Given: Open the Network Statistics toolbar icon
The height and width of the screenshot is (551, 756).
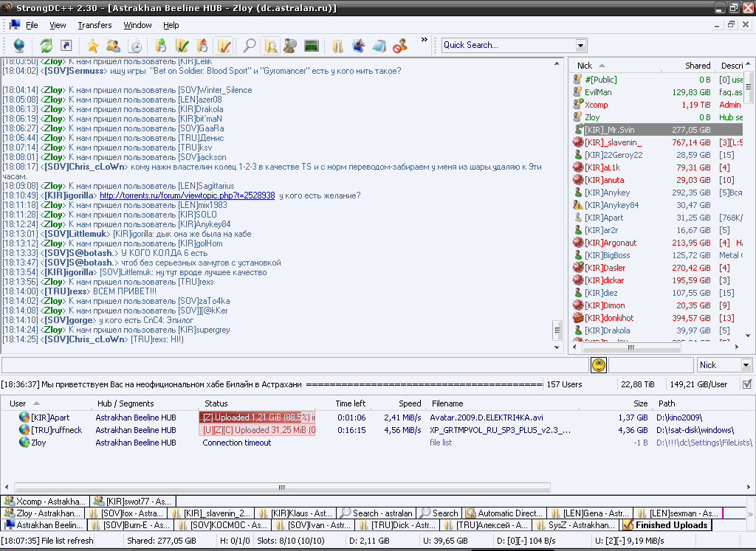Looking at the screenshot, I should pos(311,46).
